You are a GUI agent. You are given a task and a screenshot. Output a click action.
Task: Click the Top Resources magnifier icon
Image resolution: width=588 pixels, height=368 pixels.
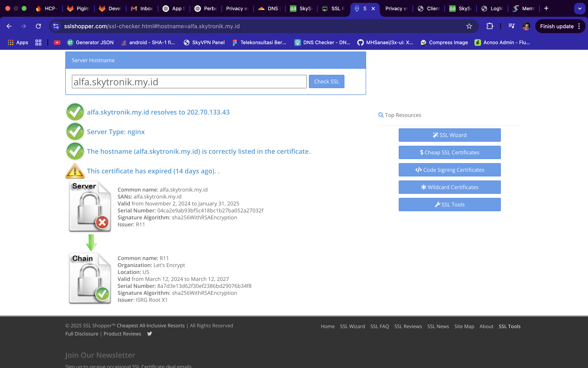coord(381,115)
